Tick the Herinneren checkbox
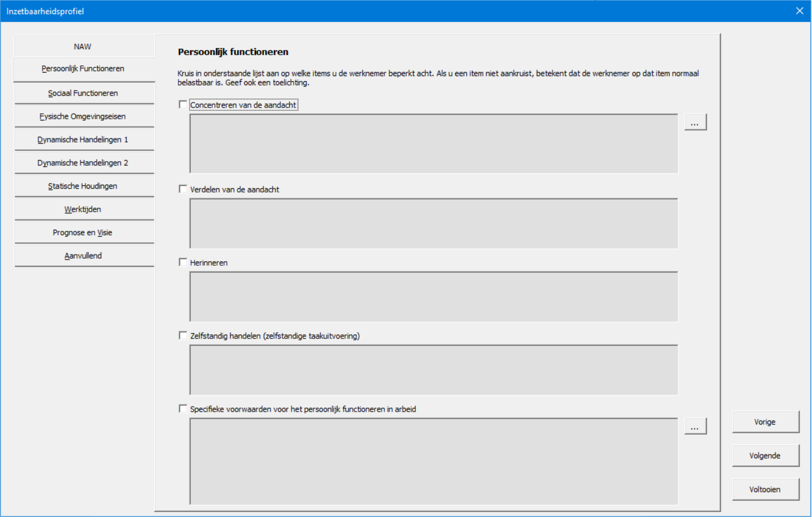This screenshot has height=517, width=812. [183, 262]
